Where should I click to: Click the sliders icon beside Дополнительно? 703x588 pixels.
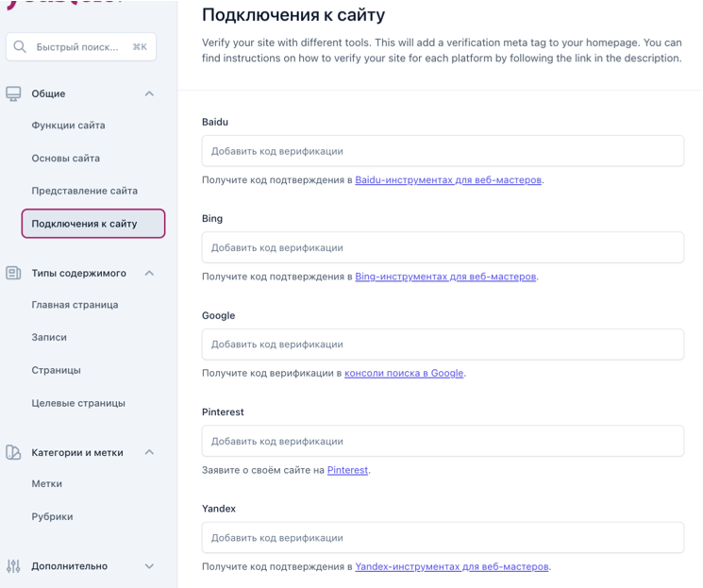(13, 566)
